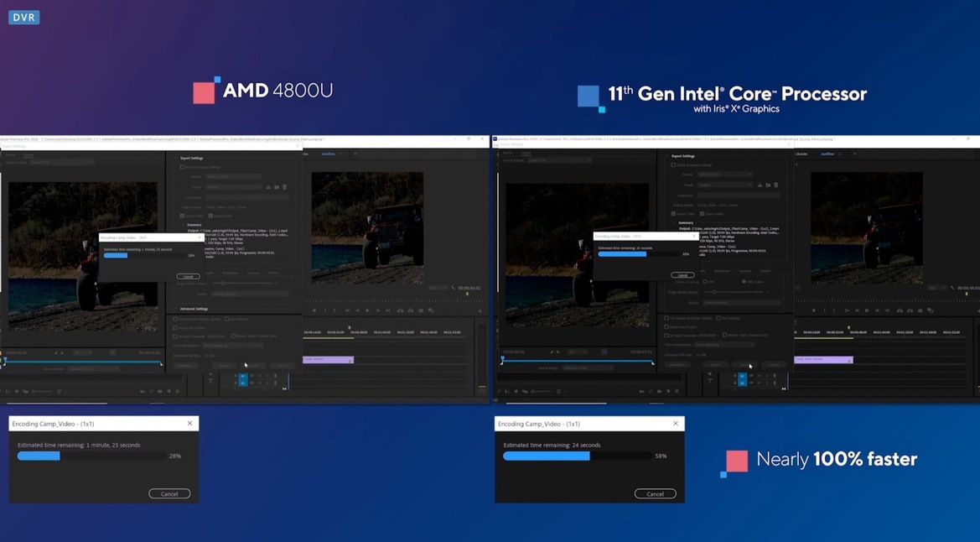This screenshot has height=542, width=980.
Task: Toggle Match Sequence Settings in AMD window
Action: click(x=182, y=167)
